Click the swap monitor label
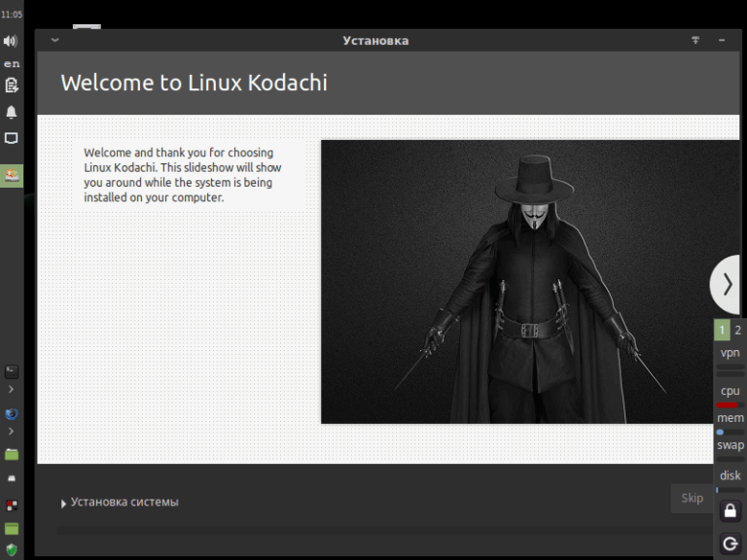747x560 pixels. pyautogui.click(x=730, y=445)
